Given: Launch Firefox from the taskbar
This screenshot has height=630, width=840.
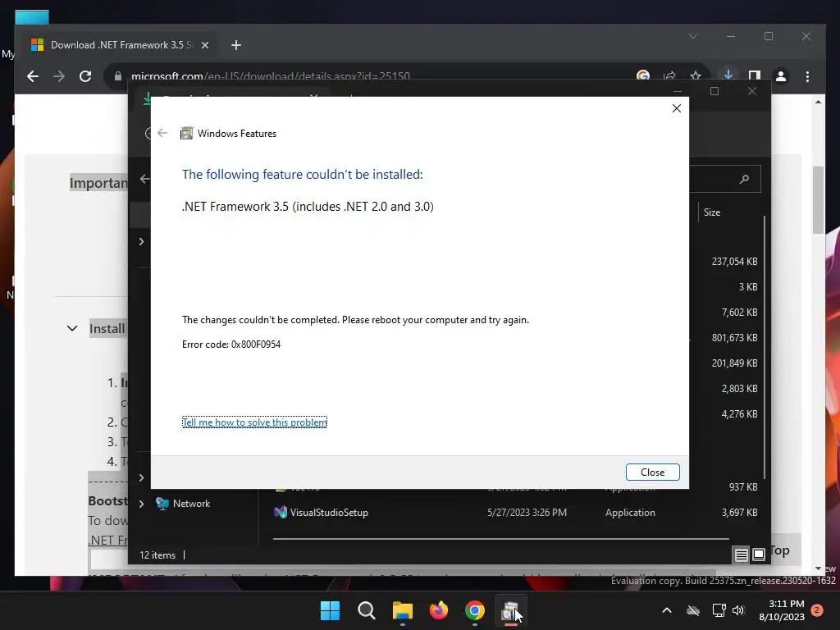Looking at the screenshot, I should pos(439,610).
